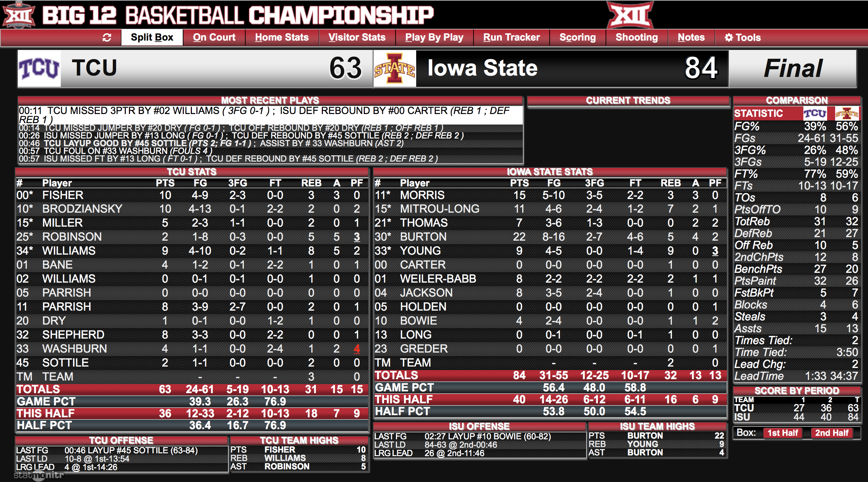
Task: Click the refresh icon in navigation bar
Action: (x=107, y=37)
